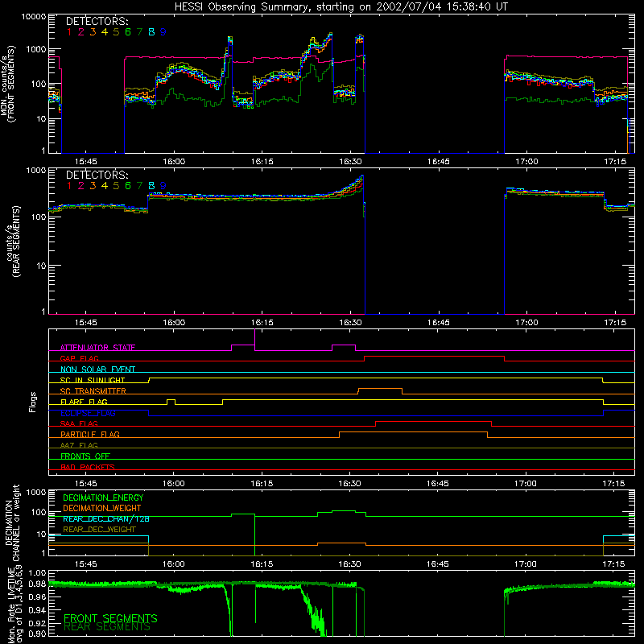Screen dimensions: 644x644
Task: Select blue detector 9 in front segments legend
Action: click(163, 32)
